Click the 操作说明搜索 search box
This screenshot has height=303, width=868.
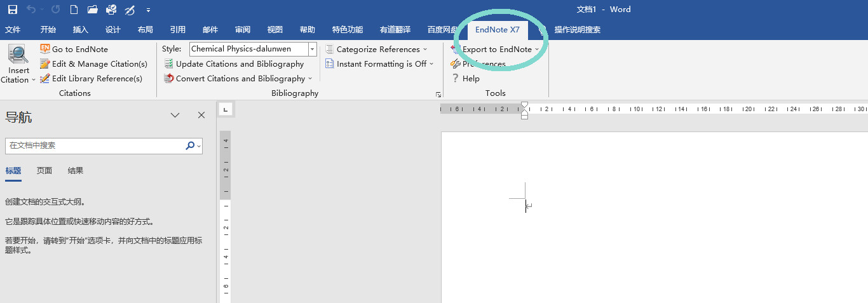[578, 29]
